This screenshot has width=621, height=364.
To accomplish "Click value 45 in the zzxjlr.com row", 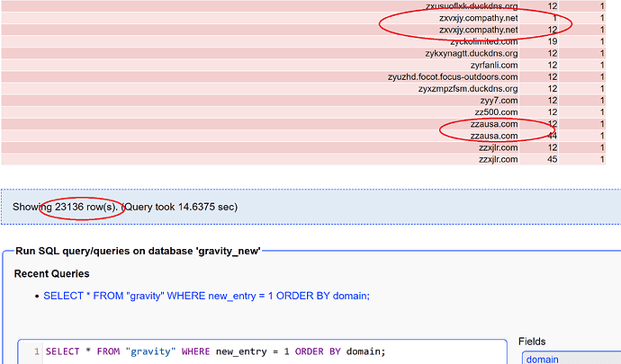I will (552, 159).
